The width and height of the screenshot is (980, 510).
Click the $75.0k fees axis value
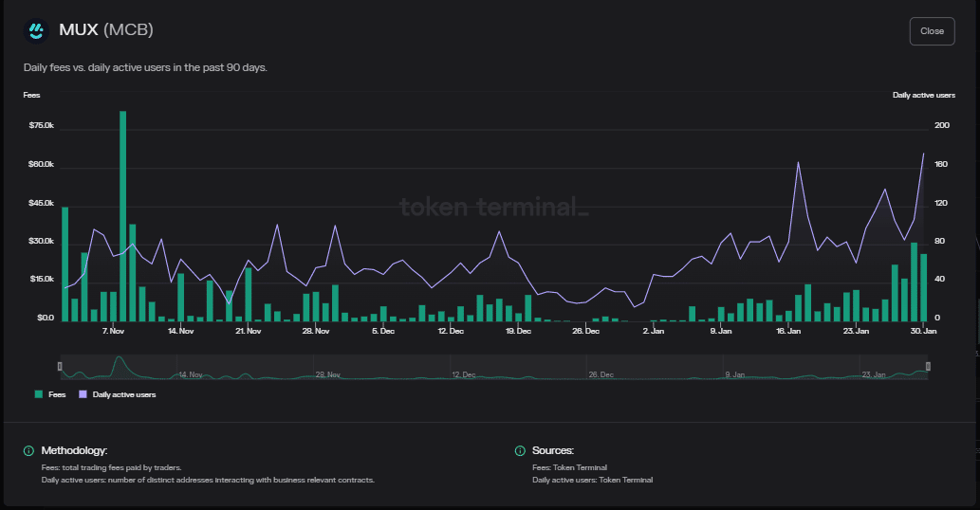(x=41, y=125)
